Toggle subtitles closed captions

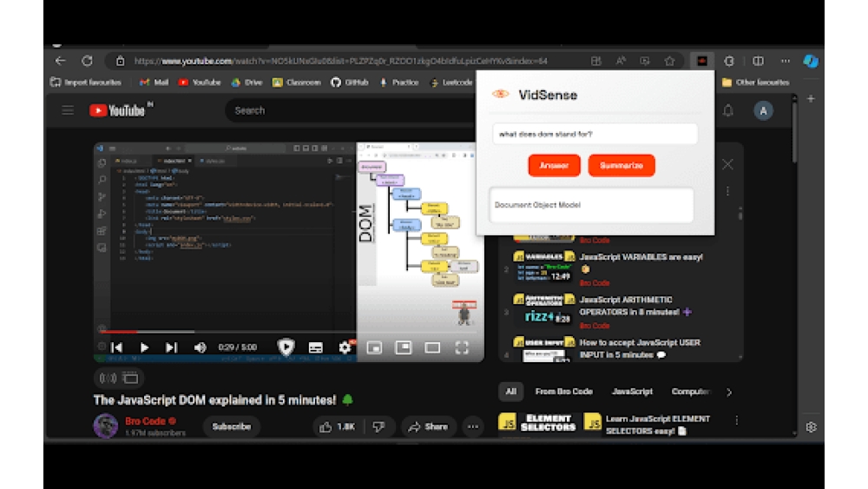[316, 347]
